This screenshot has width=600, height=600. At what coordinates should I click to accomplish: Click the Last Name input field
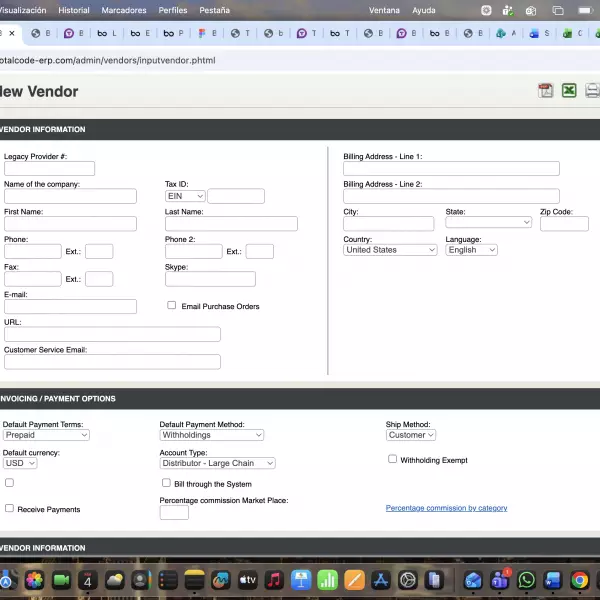click(231, 223)
